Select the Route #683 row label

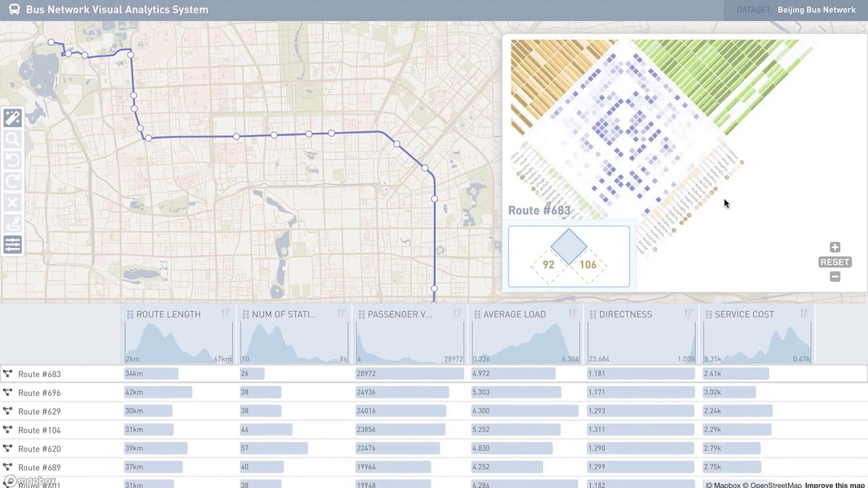39,374
